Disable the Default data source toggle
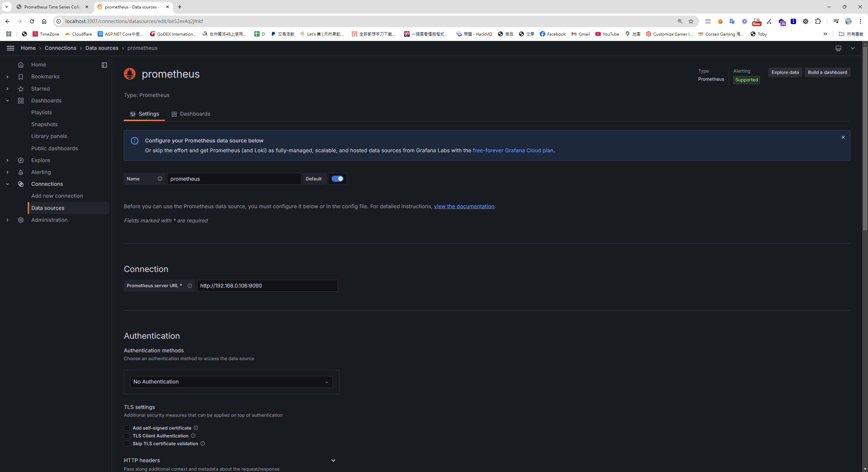 [337, 179]
